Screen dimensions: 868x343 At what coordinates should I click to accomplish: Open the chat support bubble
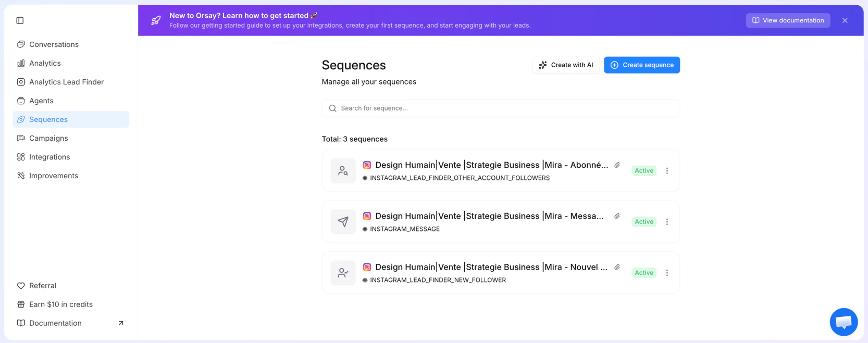[843, 322]
